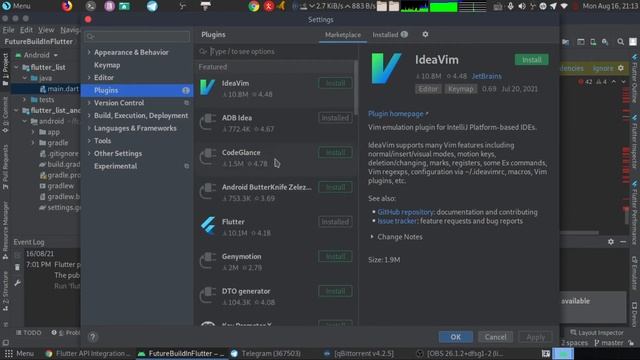
Task: Click the Editor tag on IdeaVim
Action: 428,89
